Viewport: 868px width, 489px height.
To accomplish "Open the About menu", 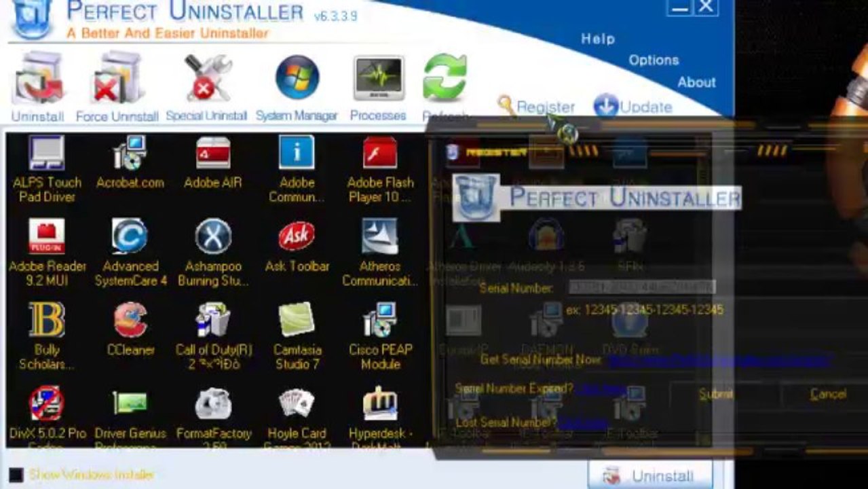I will coord(696,82).
